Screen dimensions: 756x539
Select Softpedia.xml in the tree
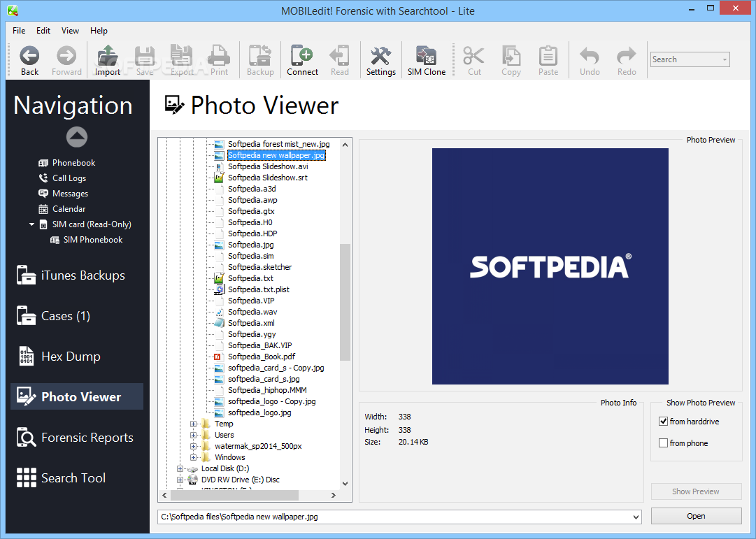pyautogui.click(x=251, y=323)
